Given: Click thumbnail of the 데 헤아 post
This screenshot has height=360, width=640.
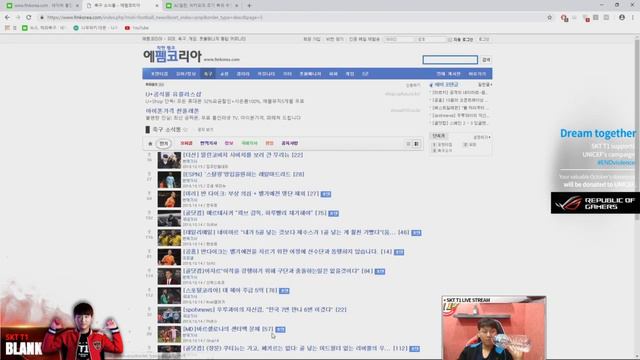Looking at the screenshot, I should (x=169, y=296).
